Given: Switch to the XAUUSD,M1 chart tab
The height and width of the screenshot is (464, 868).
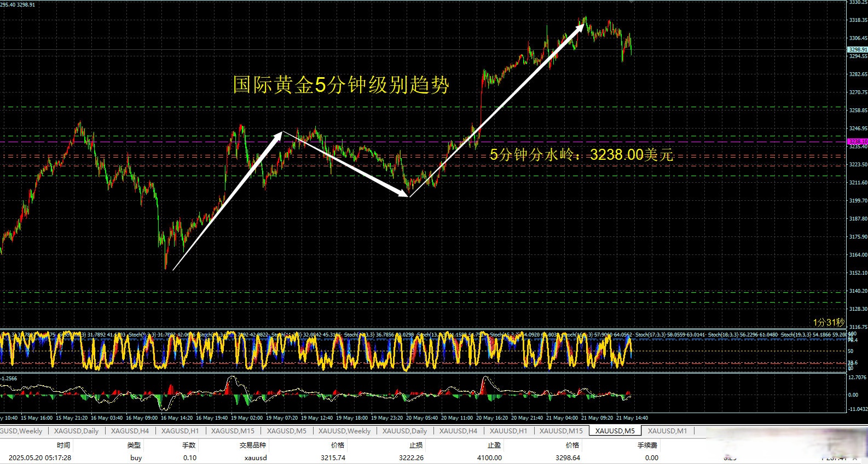Looking at the screenshot, I should tap(667, 431).
